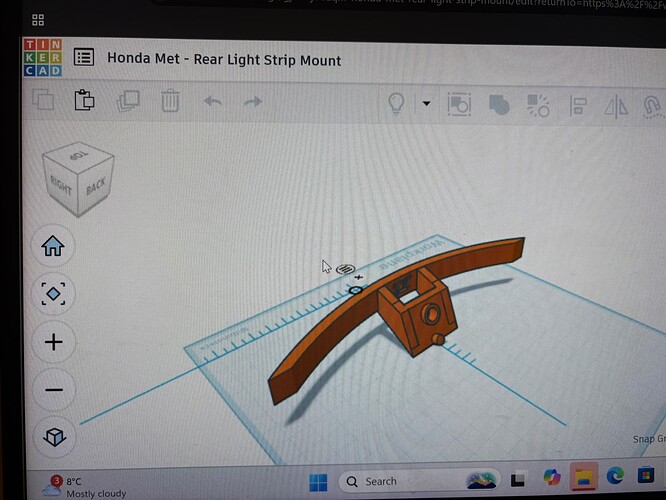Click the Tinkercad logo

pyautogui.click(x=43, y=58)
